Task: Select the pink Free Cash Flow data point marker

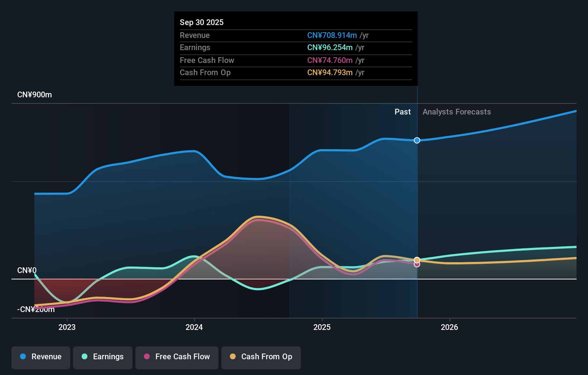Action: click(x=417, y=264)
